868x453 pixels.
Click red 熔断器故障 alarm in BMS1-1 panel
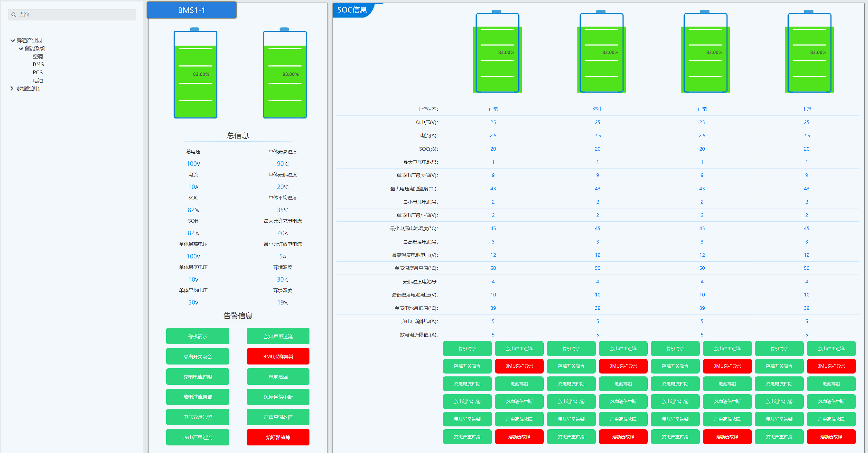(278, 437)
